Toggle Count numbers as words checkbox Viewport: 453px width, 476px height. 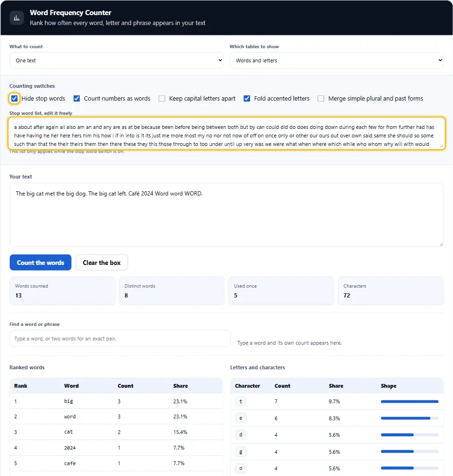click(77, 98)
